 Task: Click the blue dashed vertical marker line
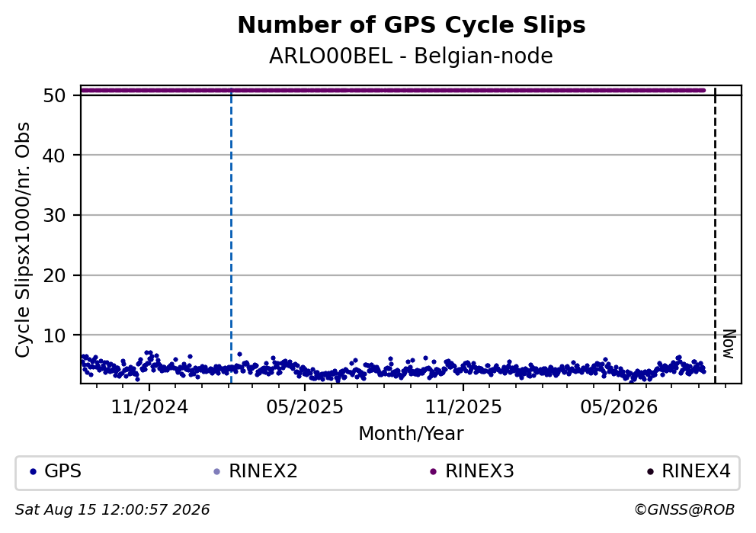coord(231,234)
